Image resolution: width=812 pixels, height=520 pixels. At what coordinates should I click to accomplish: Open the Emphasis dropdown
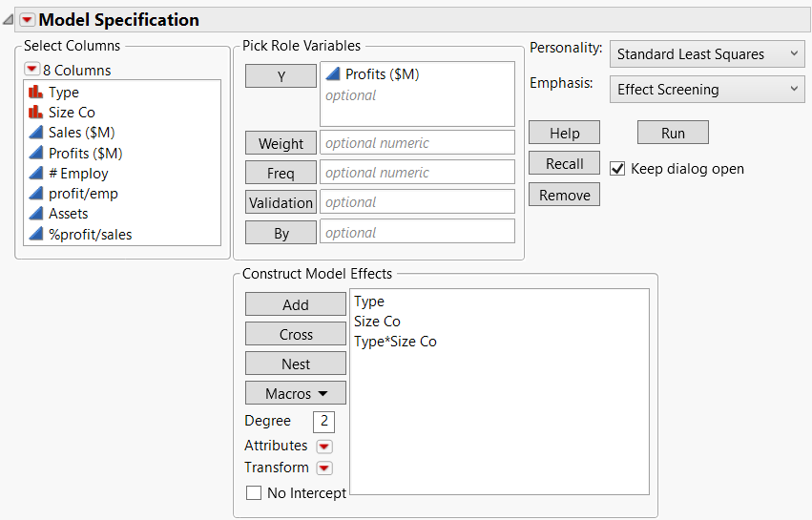[707, 90]
